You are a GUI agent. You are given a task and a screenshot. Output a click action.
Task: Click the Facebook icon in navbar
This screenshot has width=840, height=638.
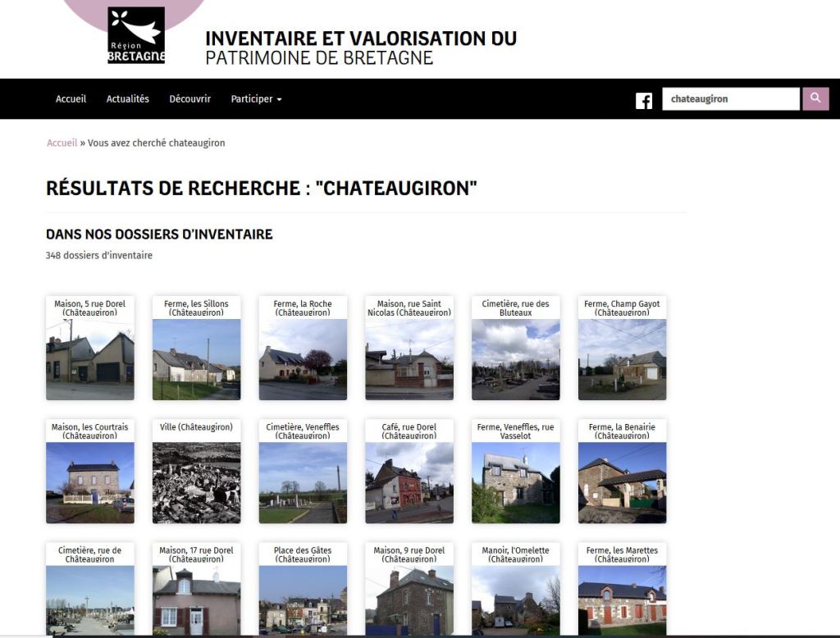click(x=644, y=100)
